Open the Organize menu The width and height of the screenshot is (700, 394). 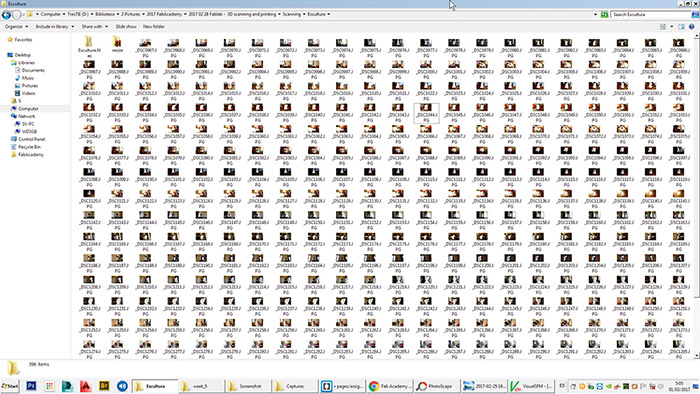[17, 27]
